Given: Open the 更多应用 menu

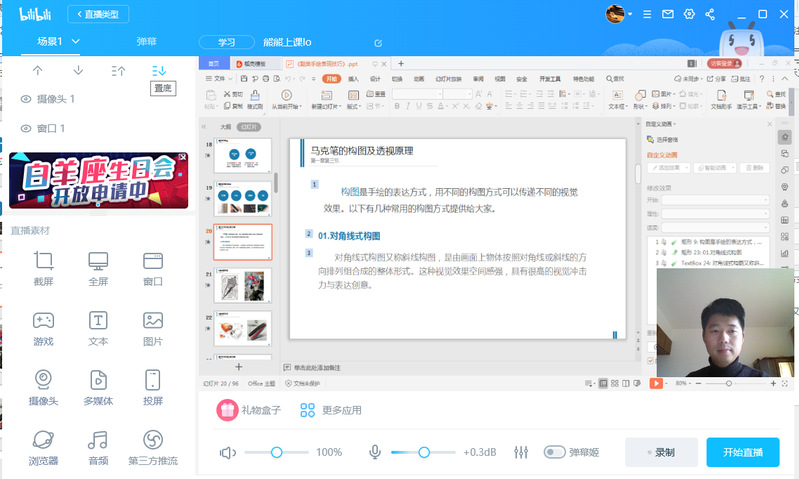Looking at the screenshot, I should click(x=329, y=410).
